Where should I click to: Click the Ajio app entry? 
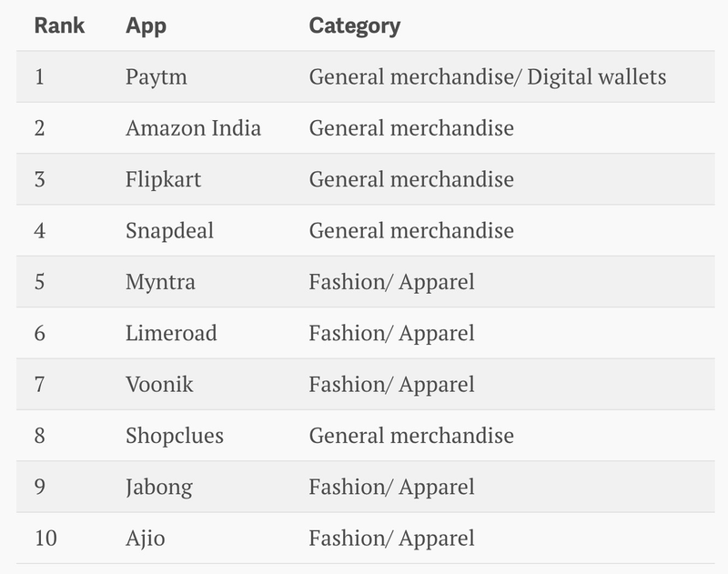[x=146, y=539]
